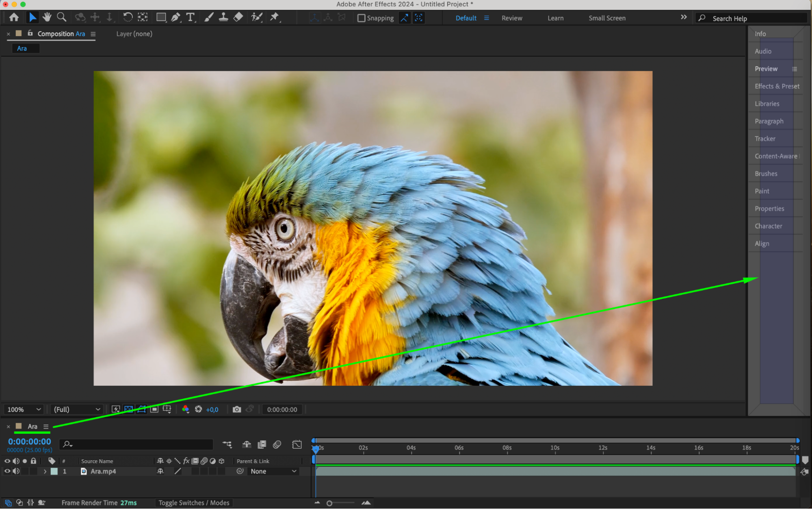The width and height of the screenshot is (812, 509).
Task: Select the Rectangle shape tool
Action: 161,17
